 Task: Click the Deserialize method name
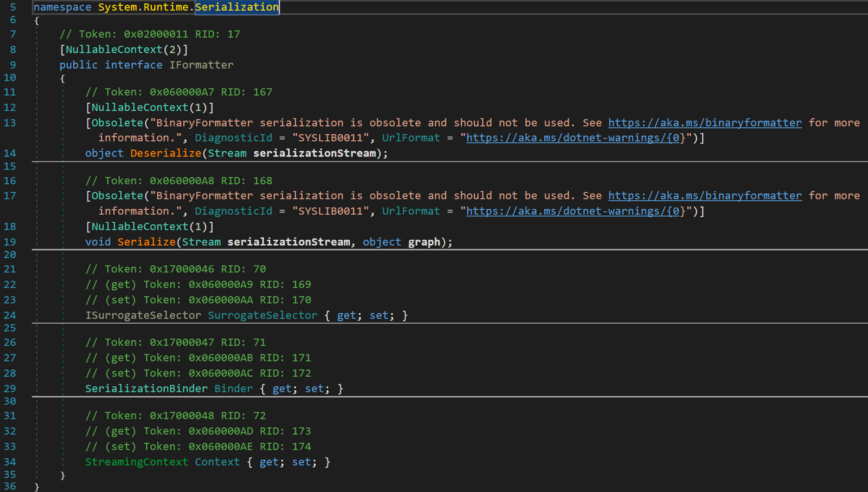point(166,153)
